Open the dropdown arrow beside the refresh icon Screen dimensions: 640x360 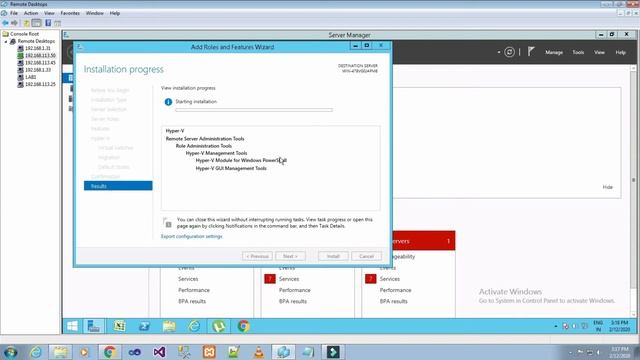point(499,52)
